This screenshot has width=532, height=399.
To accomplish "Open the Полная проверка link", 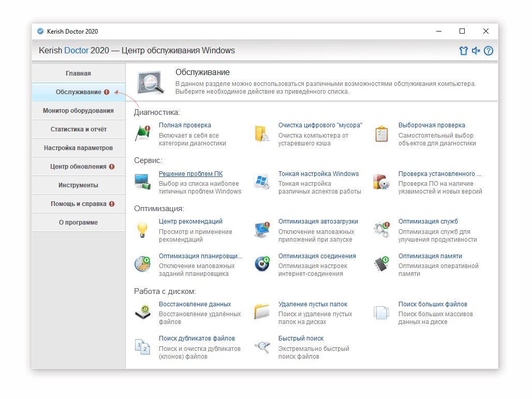I will 185,125.
